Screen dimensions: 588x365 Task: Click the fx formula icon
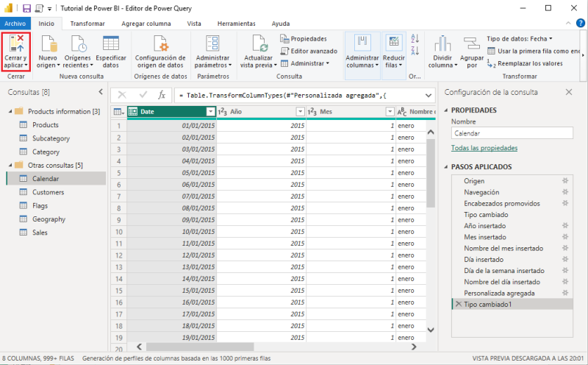pos(162,96)
